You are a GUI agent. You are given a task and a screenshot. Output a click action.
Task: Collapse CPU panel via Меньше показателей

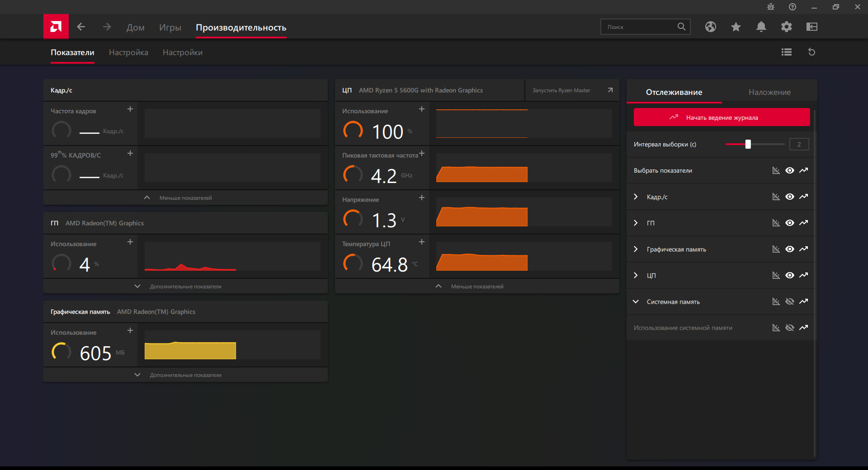[477, 286]
